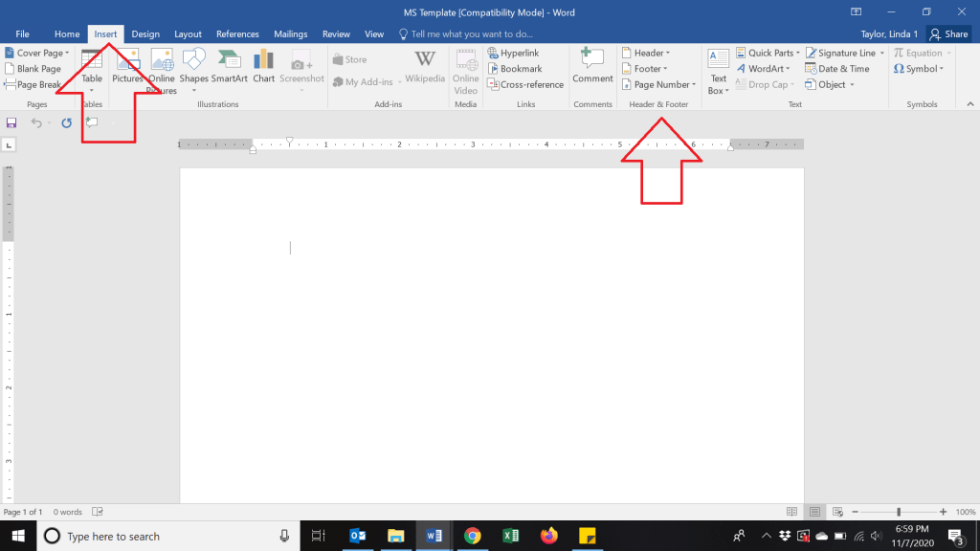Switch to the Mailings tab
This screenshot has width=980, height=551.
pyautogui.click(x=291, y=33)
